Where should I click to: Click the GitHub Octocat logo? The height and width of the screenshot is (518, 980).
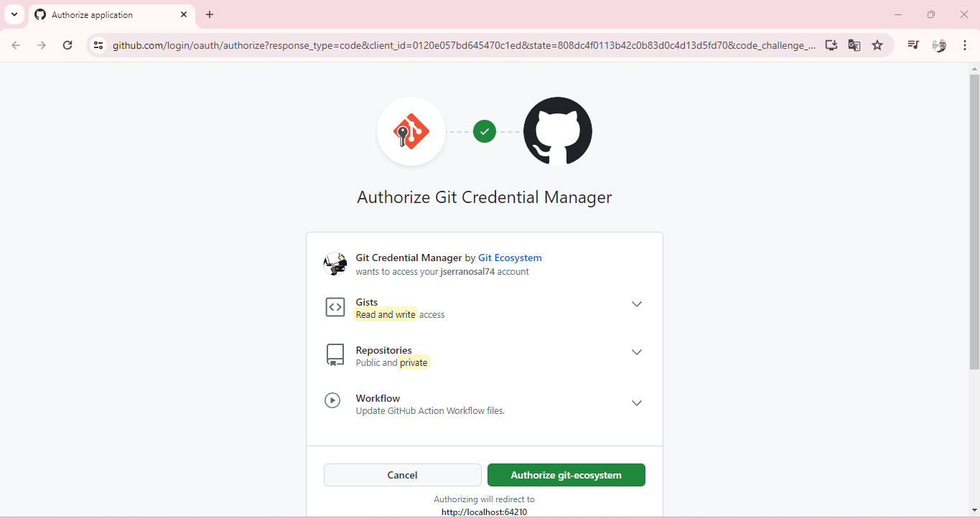pos(558,131)
